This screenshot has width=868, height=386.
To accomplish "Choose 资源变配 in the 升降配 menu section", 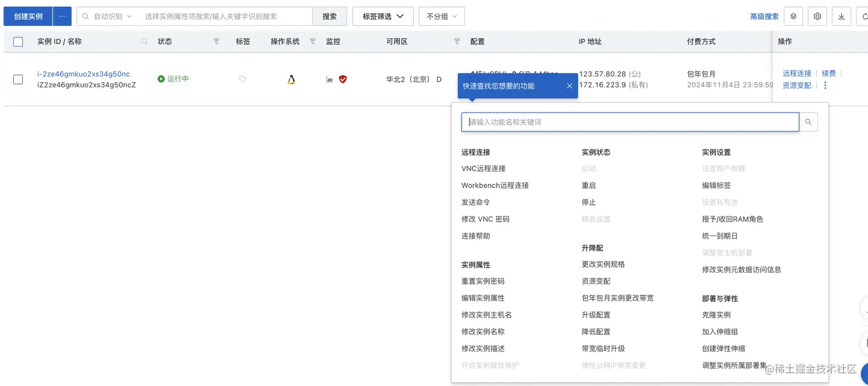I will click(596, 281).
